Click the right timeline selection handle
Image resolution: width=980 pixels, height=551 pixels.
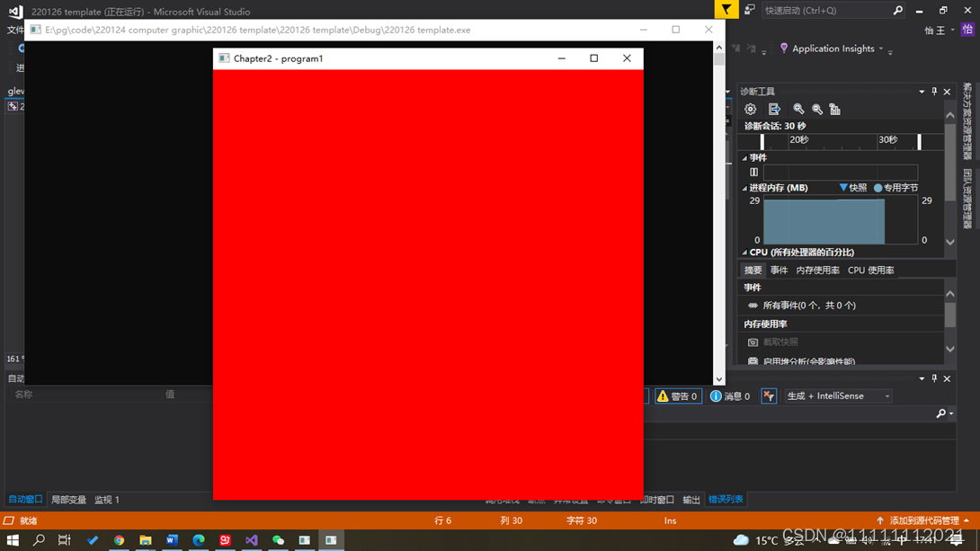click(919, 142)
